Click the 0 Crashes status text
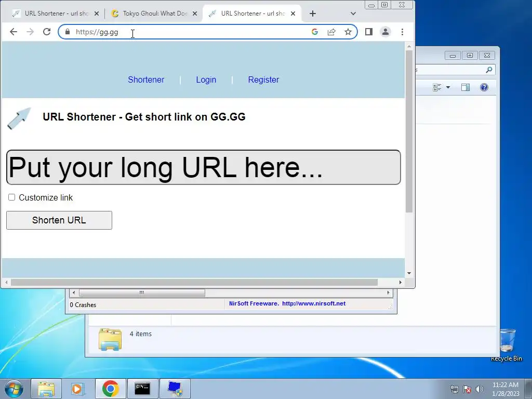 pos(83,304)
